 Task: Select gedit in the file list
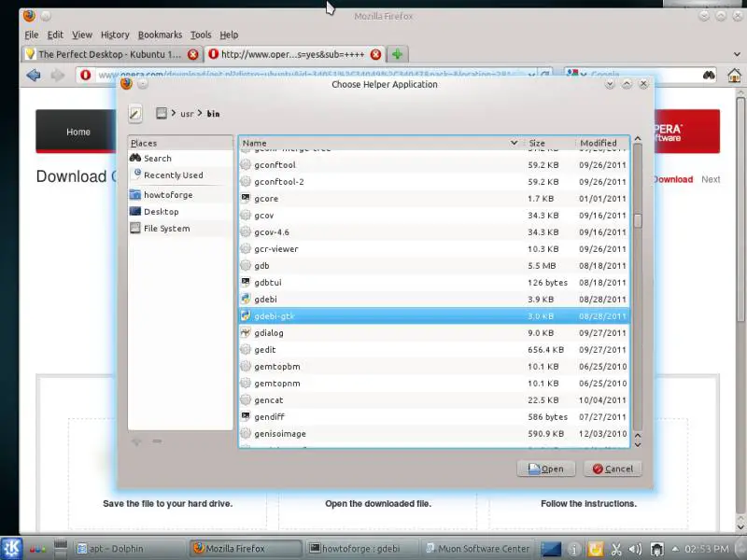pyautogui.click(x=434, y=349)
